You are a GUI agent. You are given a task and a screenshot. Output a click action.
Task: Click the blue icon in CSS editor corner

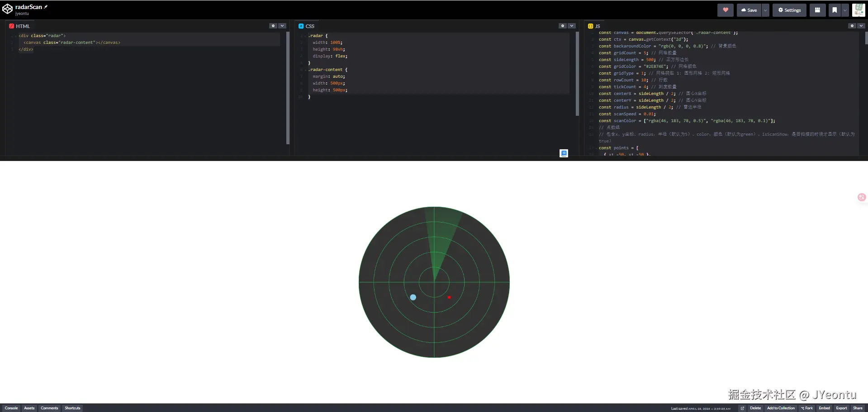(564, 153)
